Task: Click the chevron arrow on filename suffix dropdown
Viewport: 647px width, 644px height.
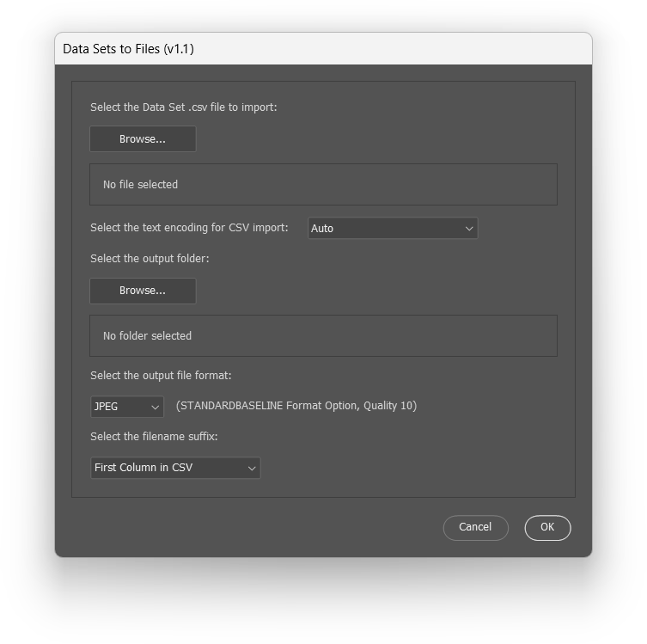Action: tap(252, 468)
